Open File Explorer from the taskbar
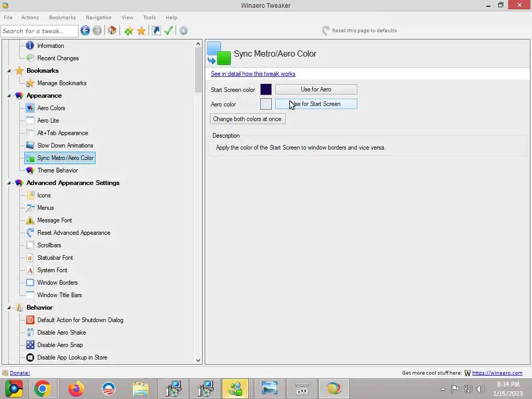The height and width of the screenshot is (399, 532). tap(141, 389)
